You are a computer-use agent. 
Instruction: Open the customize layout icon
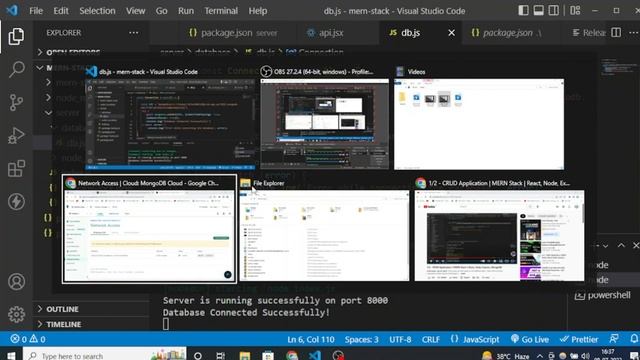[x=575, y=11]
